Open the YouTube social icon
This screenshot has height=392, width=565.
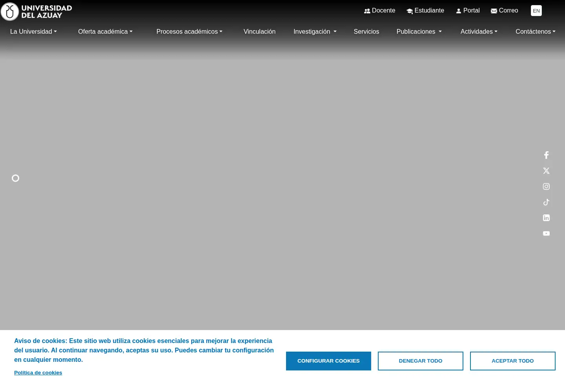pyautogui.click(x=546, y=234)
